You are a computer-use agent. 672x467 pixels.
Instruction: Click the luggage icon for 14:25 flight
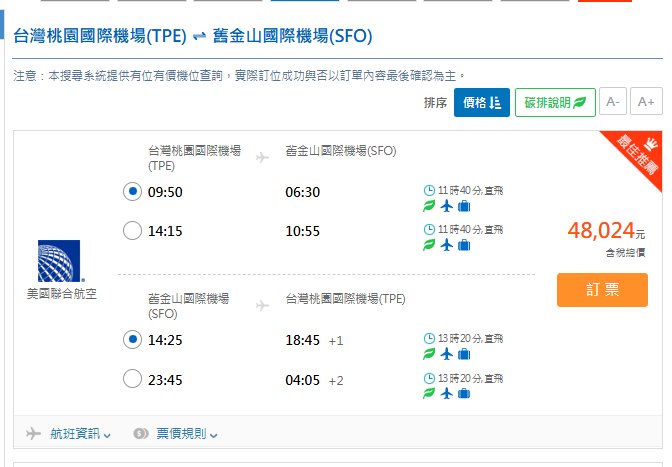[x=464, y=354]
